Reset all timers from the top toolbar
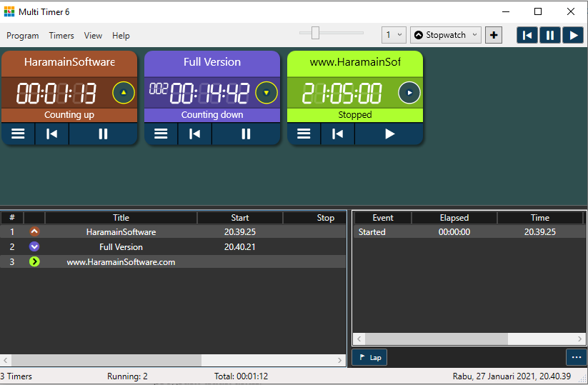Screen dimensions: 588x385 pos(527,35)
